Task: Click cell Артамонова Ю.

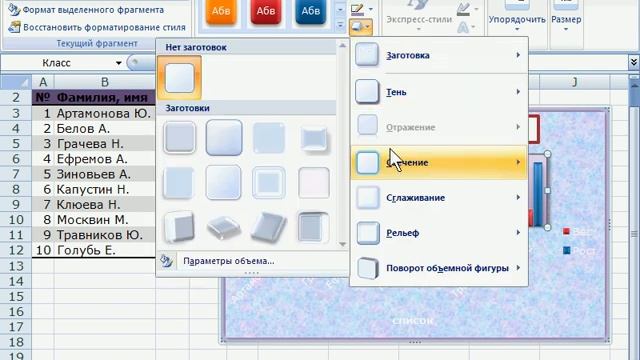Action: tap(104, 113)
